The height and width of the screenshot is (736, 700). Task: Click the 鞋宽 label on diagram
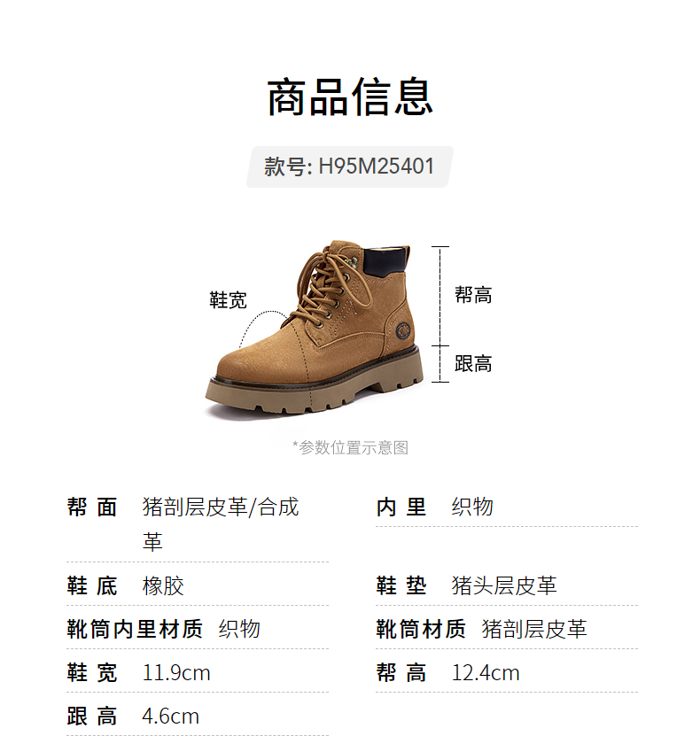click(x=228, y=300)
